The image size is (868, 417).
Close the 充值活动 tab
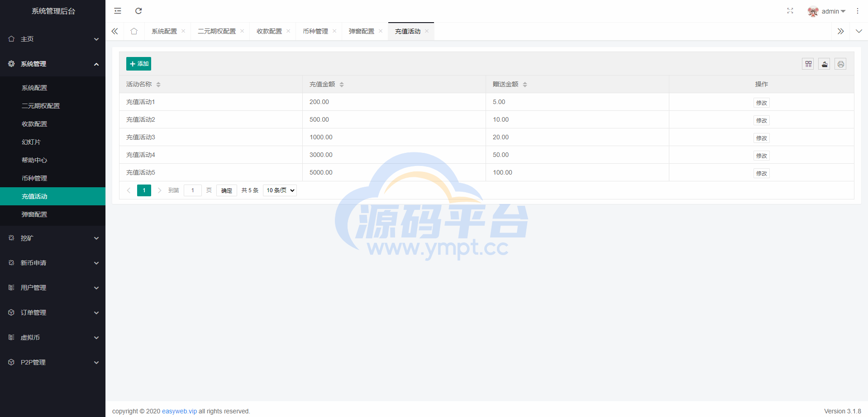pyautogui.click(x=427, y=31)
